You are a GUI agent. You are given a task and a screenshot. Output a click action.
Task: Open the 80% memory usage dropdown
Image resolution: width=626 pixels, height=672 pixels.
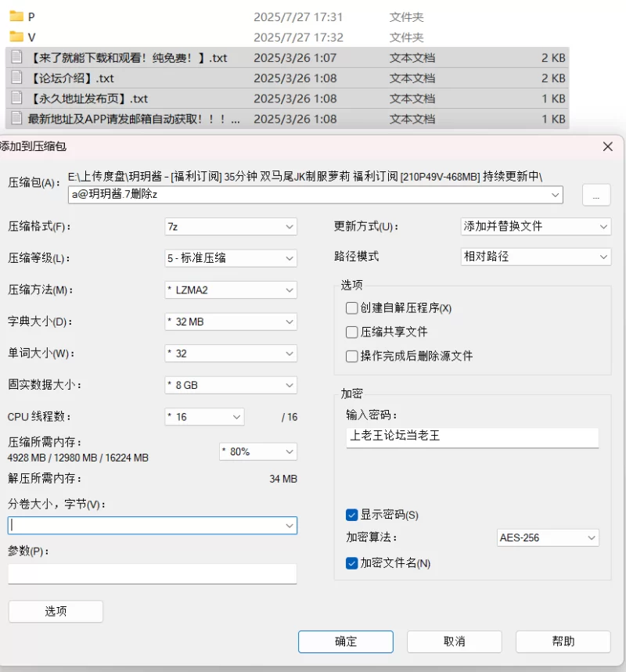(258, 451)
